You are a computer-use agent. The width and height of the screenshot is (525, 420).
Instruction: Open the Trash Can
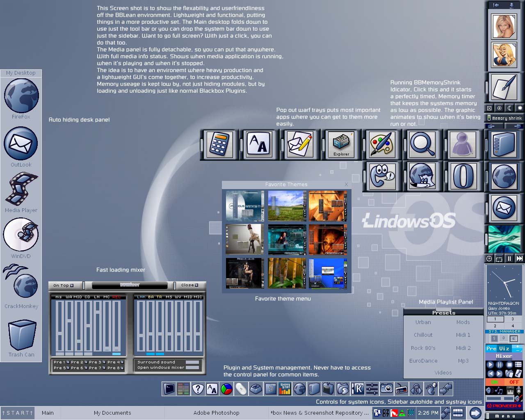click(x=22, y=334)
